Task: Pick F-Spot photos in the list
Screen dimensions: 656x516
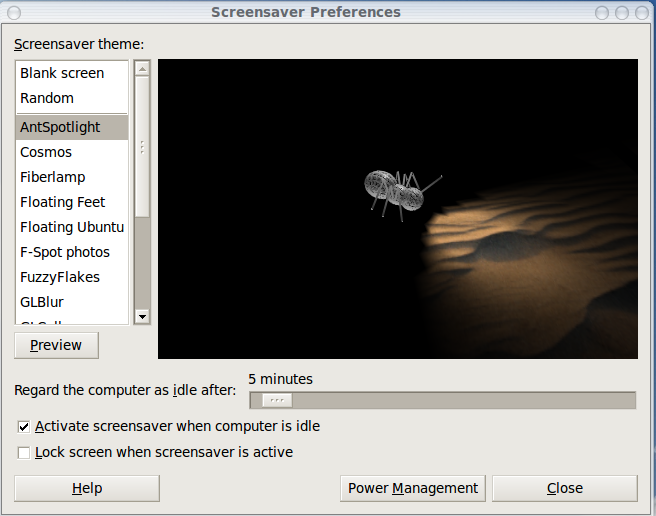Action: coord(72,252)
